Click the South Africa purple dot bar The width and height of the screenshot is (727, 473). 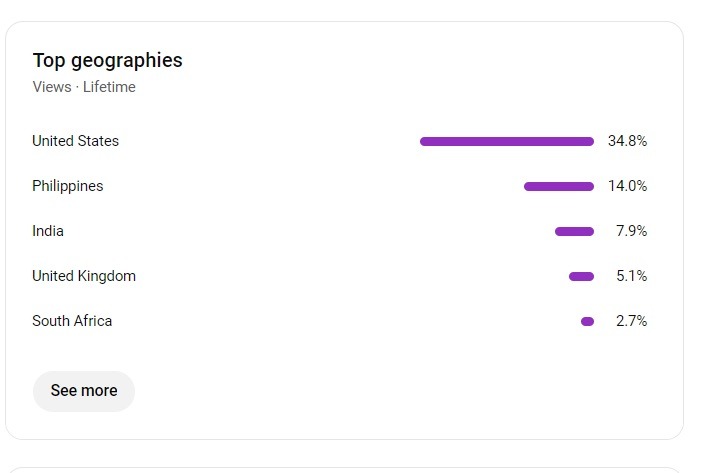click(587, 321)
